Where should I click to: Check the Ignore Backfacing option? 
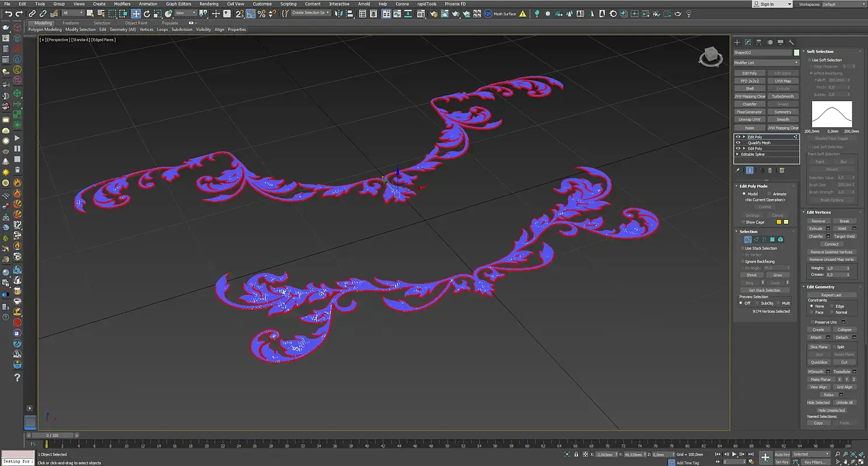[742, 261]
